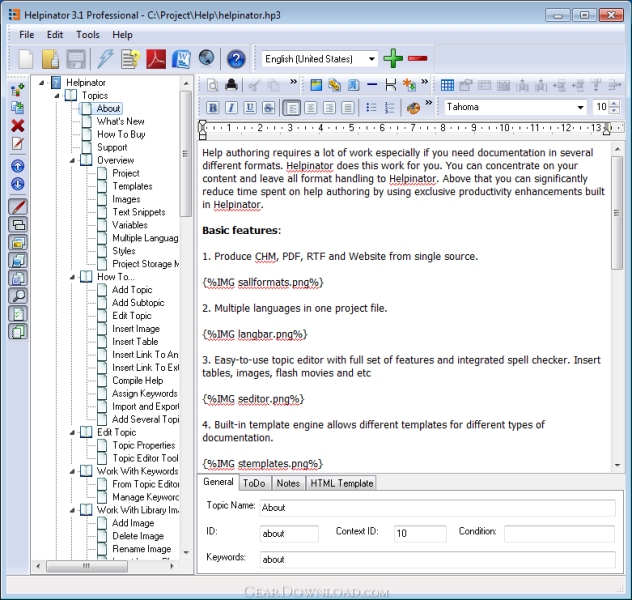Click the font size stepper up arrow

(615, 104)
